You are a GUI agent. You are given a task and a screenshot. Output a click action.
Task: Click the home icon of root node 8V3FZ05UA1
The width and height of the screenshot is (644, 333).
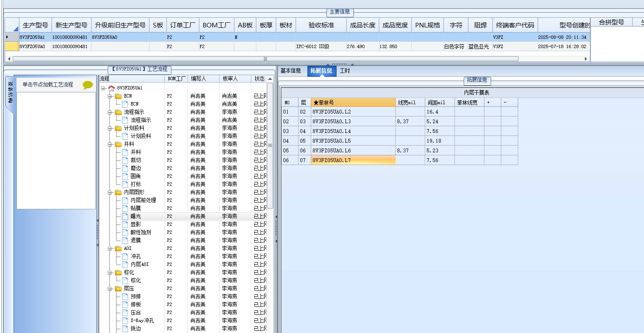click(111, 88)
